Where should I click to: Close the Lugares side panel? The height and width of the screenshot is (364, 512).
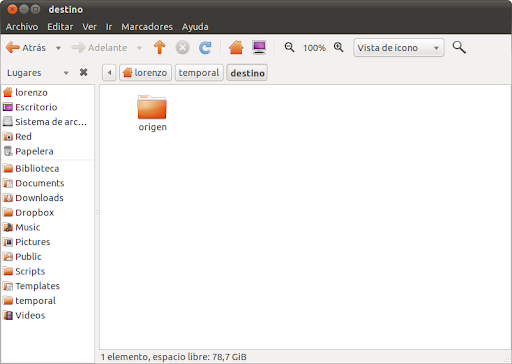(x=83, y=72)
